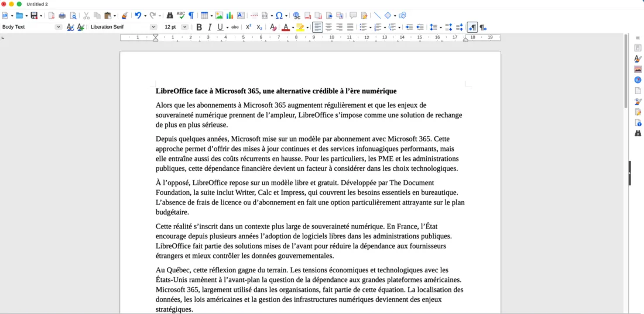Viewport: 644px width, 314px height.
Task: Expand the highlighting color dropdown arrow
Action: pos(307,27)
